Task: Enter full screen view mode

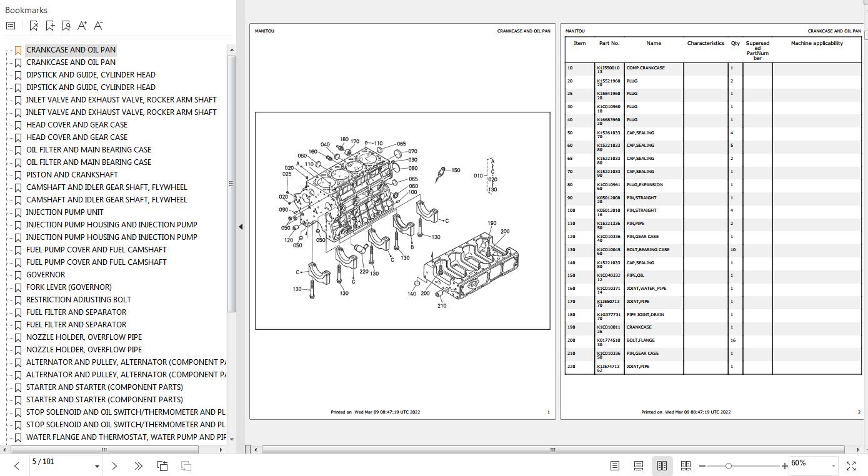Action: click(x=851, y=466)
